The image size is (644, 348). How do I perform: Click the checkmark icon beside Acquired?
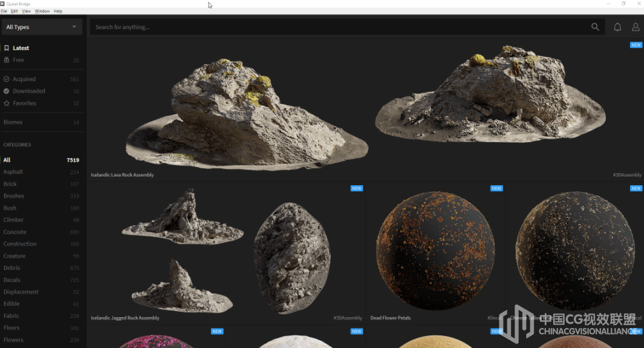[7, 79]
